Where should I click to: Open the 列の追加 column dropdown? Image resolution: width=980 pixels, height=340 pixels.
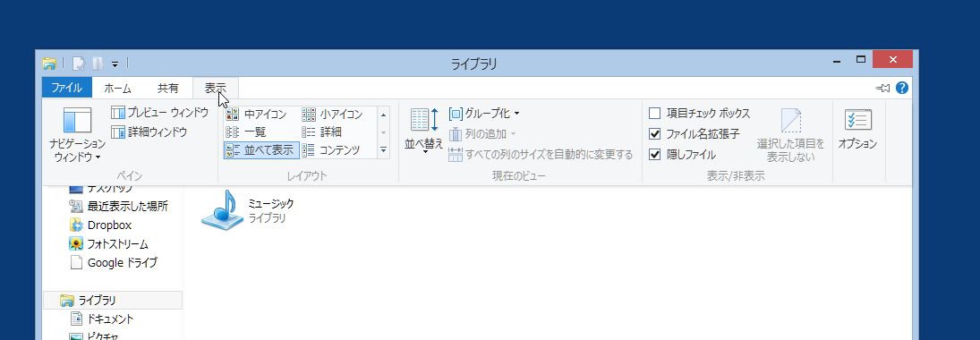click(482, 133)
